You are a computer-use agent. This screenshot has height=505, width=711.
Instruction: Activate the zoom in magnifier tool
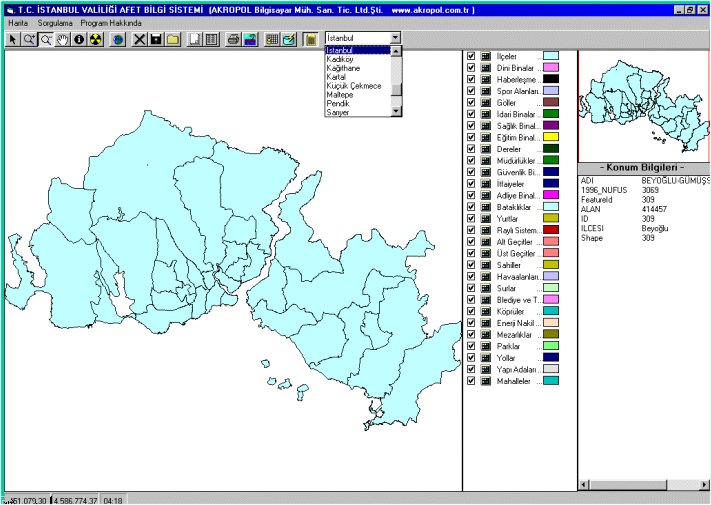(x=29, y=39)
